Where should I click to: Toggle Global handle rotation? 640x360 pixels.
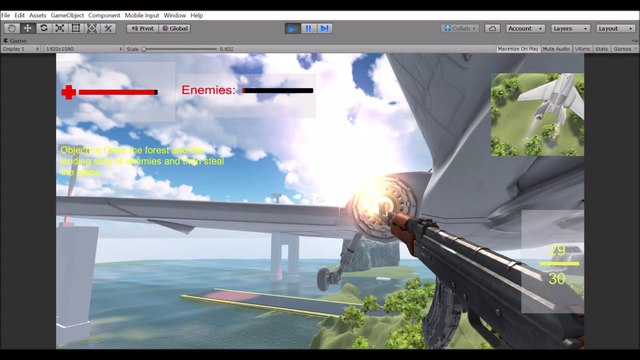[175, 29]
